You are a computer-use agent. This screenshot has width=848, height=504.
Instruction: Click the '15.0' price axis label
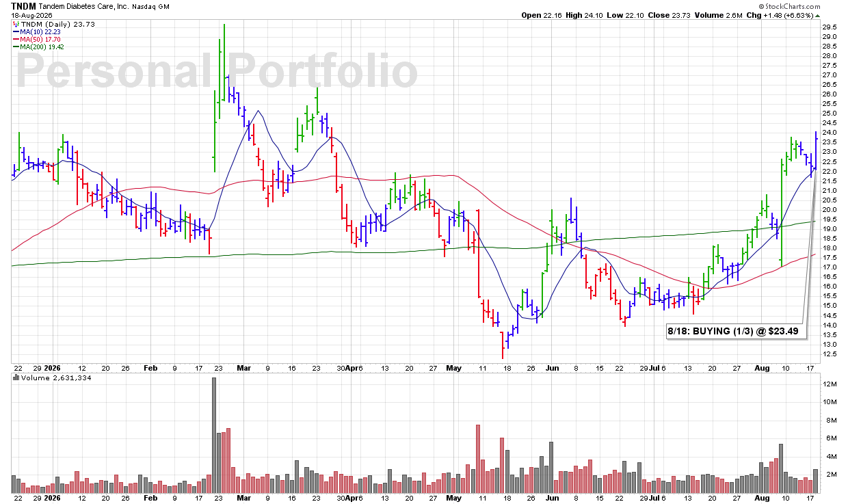[830, 305]
